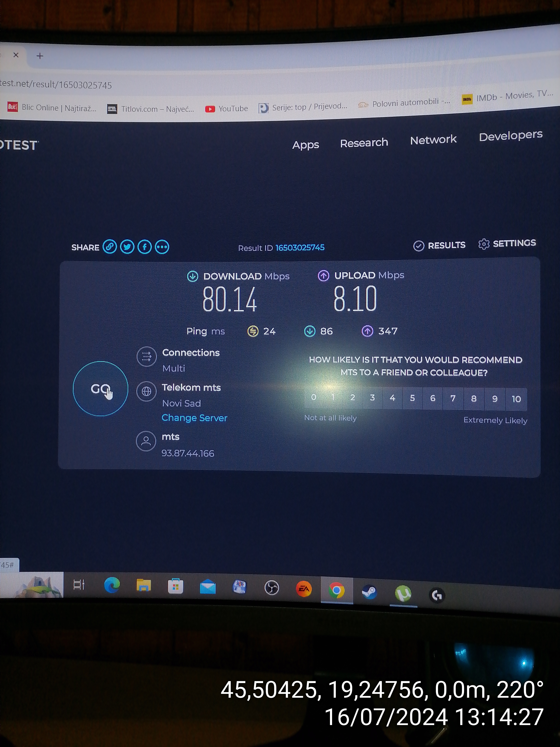Screen dimensions: 560x747
Task: Click the Change Server link
Action: point(194,418)
